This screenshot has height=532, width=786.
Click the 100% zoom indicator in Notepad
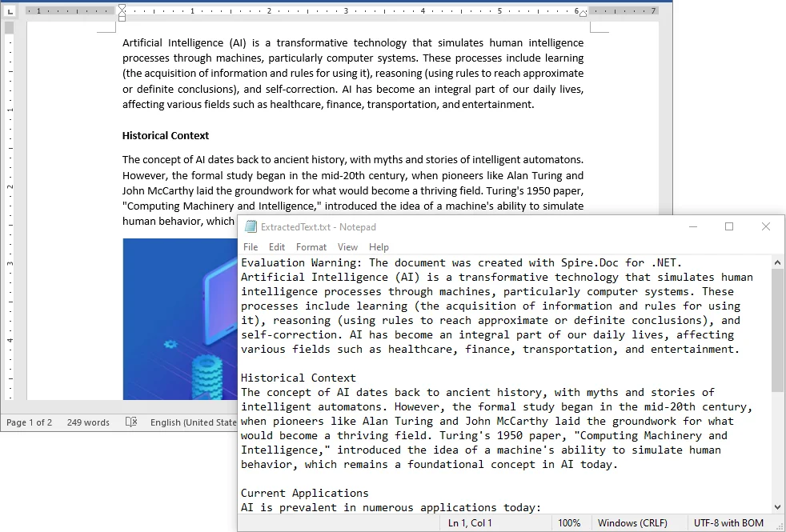[570, 522]
